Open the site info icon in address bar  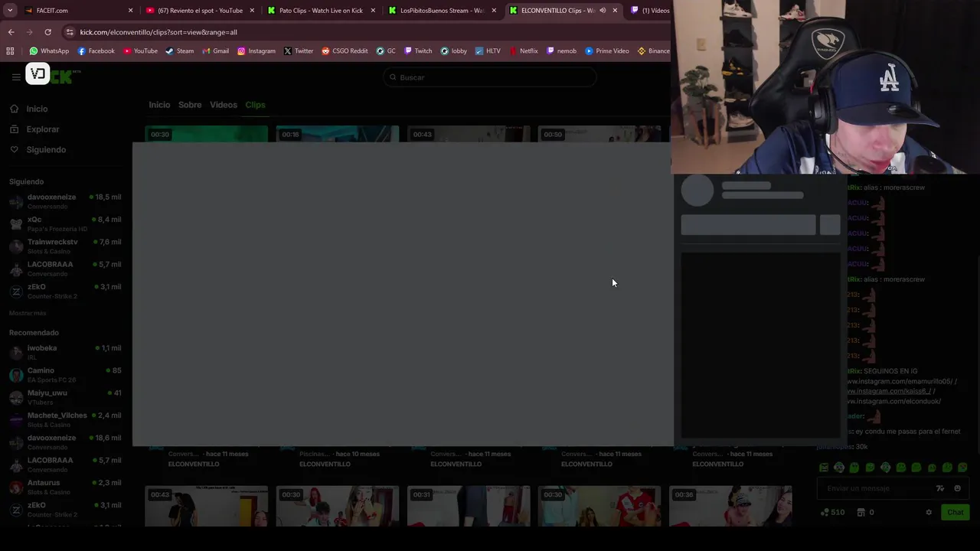(x=70, y=32)
